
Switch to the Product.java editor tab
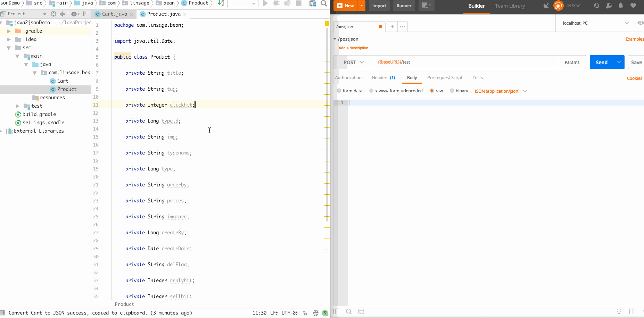point(163,15)
